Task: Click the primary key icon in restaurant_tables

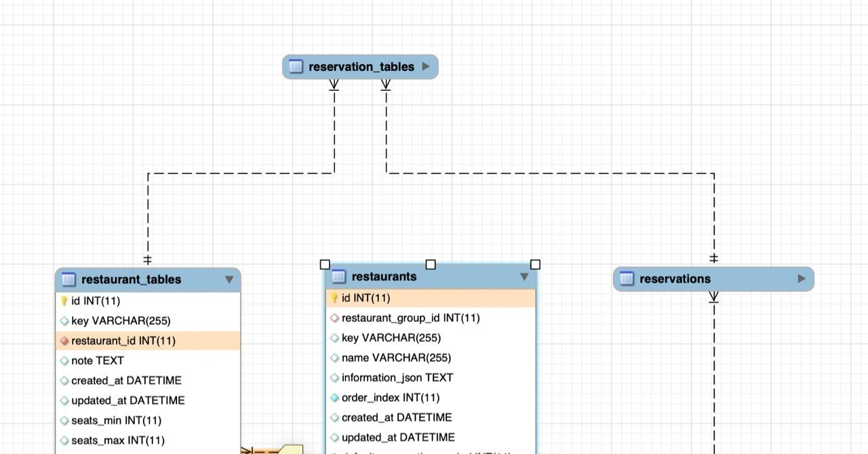Action: point(64,301)
